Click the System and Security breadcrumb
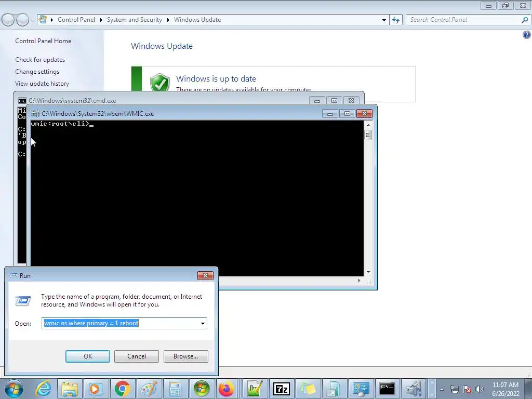Image resolution: width=532 pixels, height=399 pixels. 135,20
